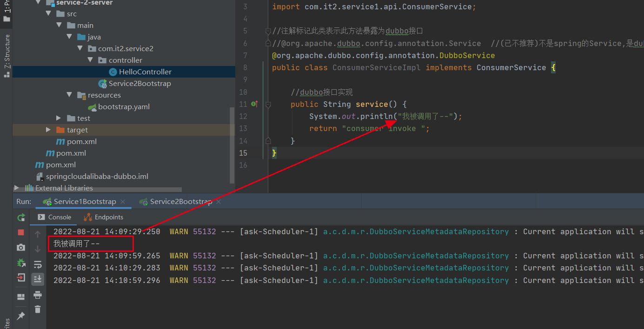This screenshot has width=644, height=329.
Task: Select pom.xml directly above springcloudalibaba-dubbo.iml
Action: point(60,165)
